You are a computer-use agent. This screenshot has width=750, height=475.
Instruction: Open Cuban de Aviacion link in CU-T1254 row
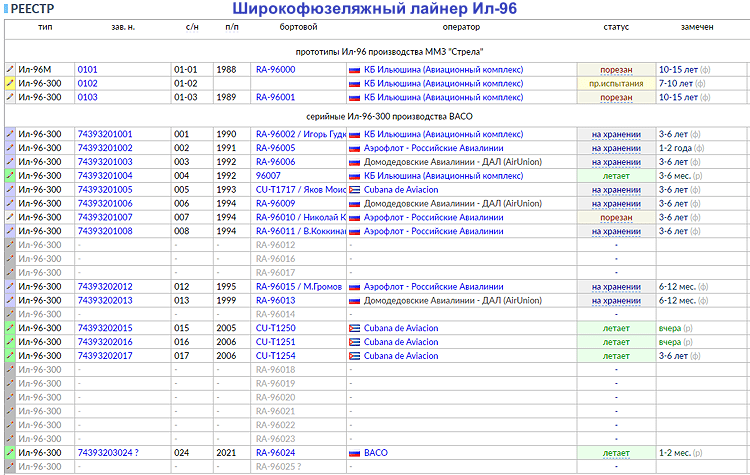pyautogui.click(x=401, y=356)
